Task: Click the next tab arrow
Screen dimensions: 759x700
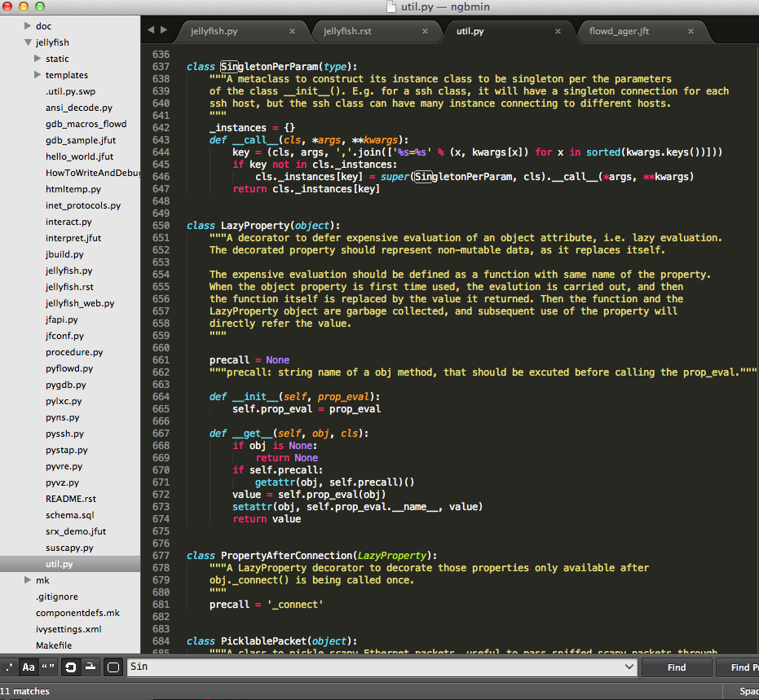Action: [x=164, y=30]
